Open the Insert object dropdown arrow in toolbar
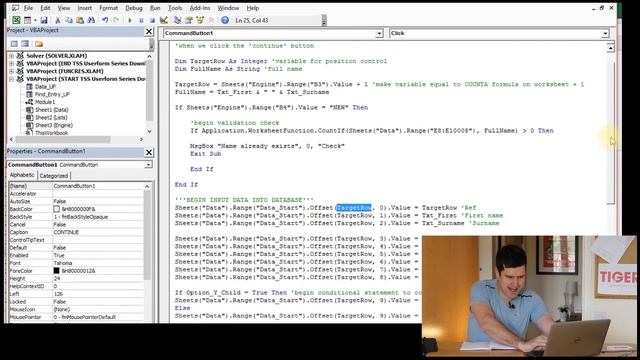 tap(35, 20)
